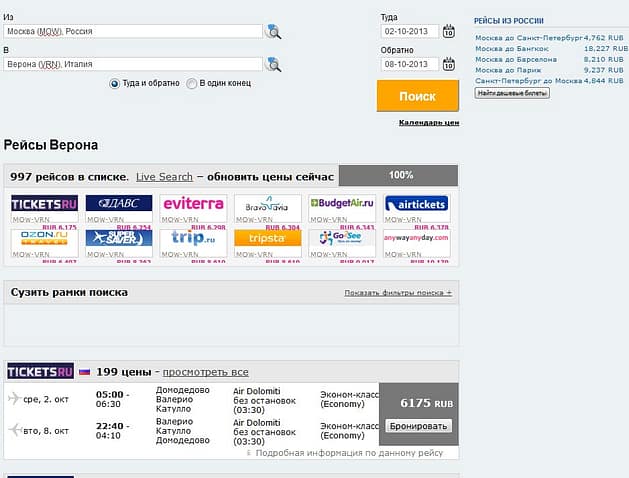Click the airtickets provider logo

point(416,204)
